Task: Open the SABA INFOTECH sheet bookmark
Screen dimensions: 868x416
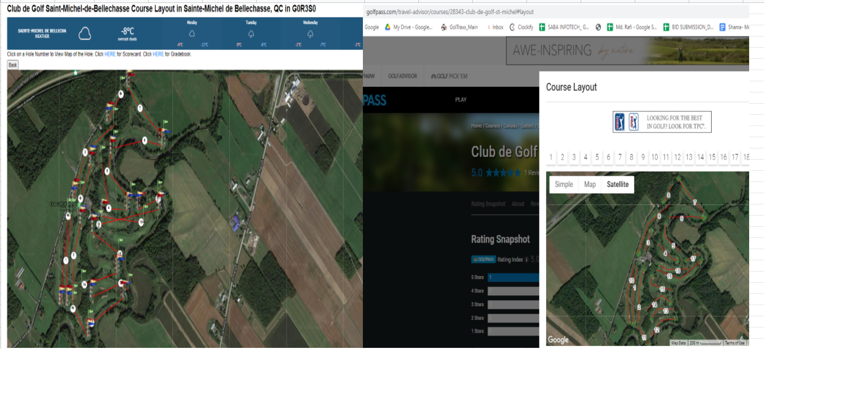Action: click(x=564, y=27)
